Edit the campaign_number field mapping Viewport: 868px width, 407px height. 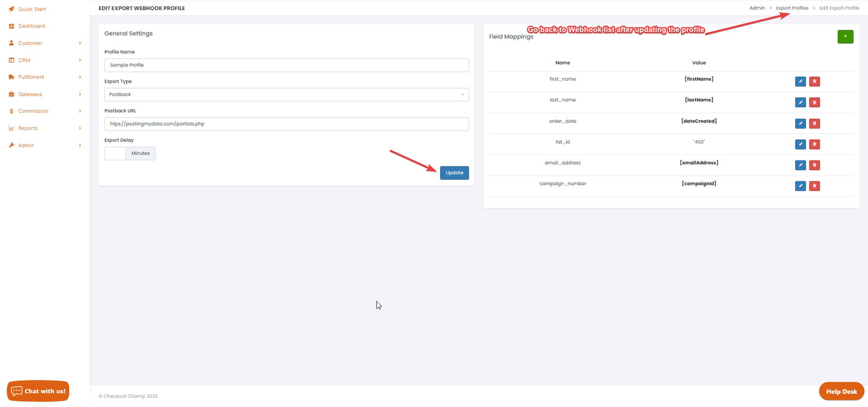(800, 186)
